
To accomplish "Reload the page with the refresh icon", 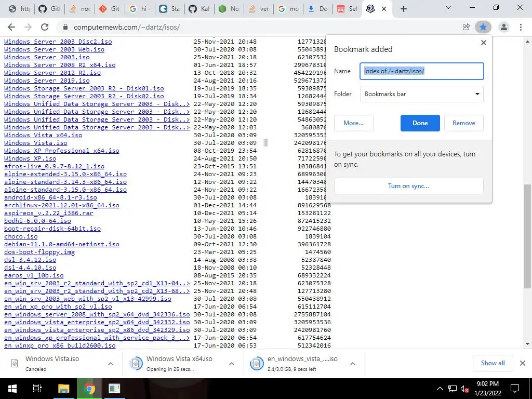I will click(x=45, y=27).
